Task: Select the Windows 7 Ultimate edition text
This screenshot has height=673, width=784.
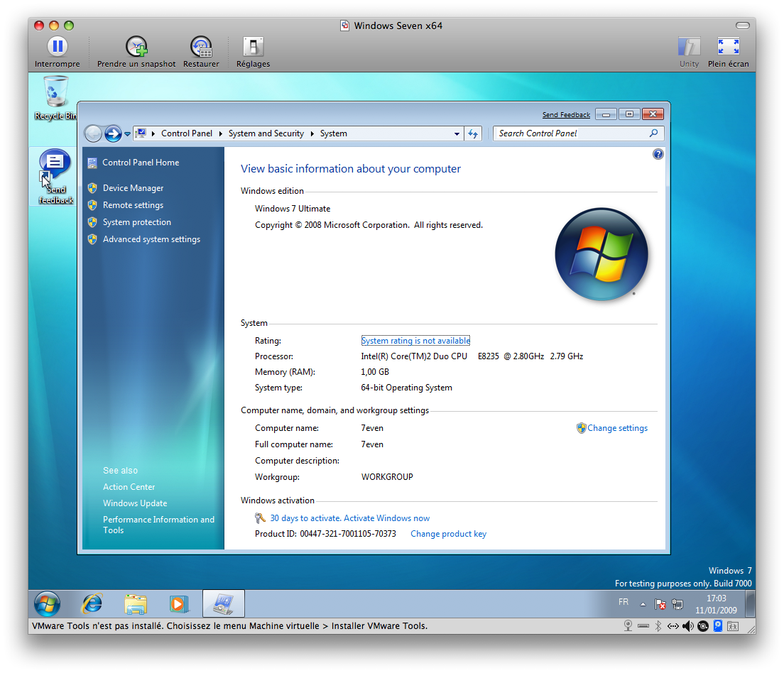Action: coord(293,209)
